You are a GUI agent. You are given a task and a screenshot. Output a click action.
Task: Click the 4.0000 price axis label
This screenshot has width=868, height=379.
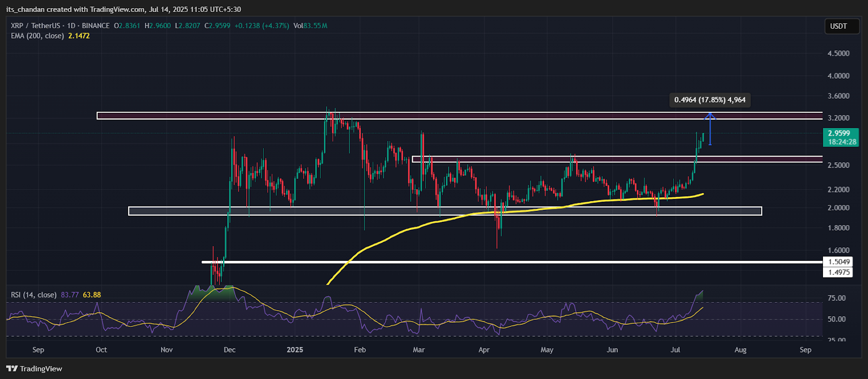pyautogui.click(x=839, y=76)
